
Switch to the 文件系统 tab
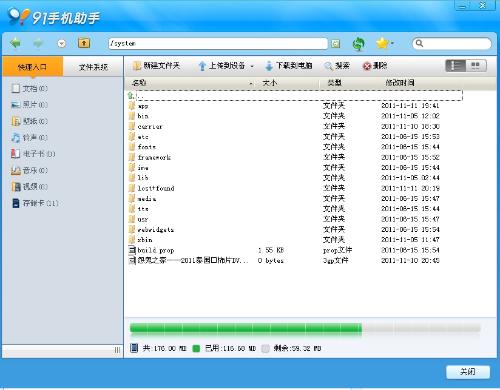93,67
